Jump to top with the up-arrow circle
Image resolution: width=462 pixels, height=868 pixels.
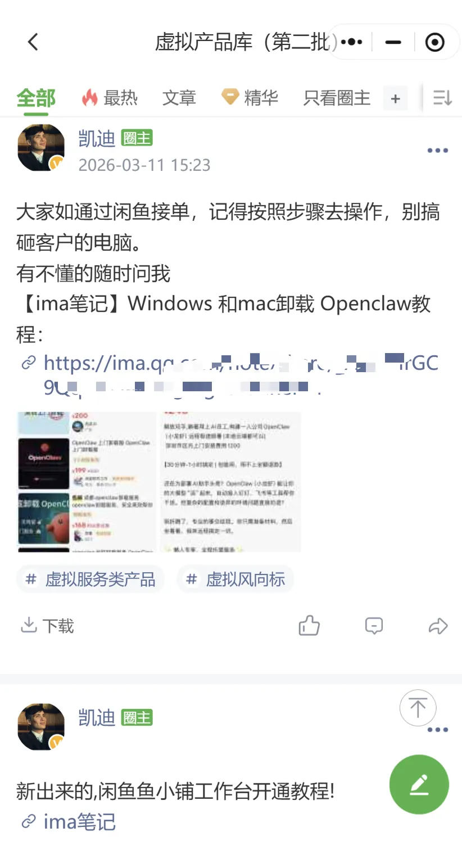click(x=418, y=708)
